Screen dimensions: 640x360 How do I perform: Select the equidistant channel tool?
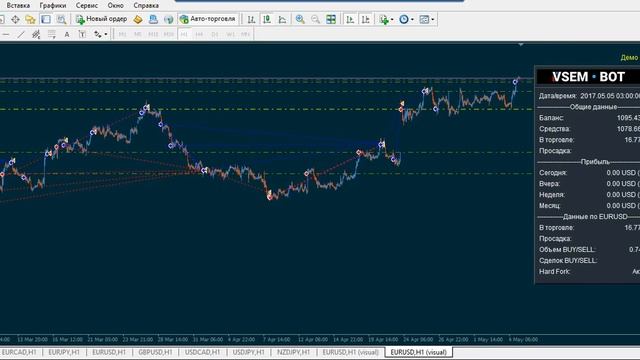[36, 35]
